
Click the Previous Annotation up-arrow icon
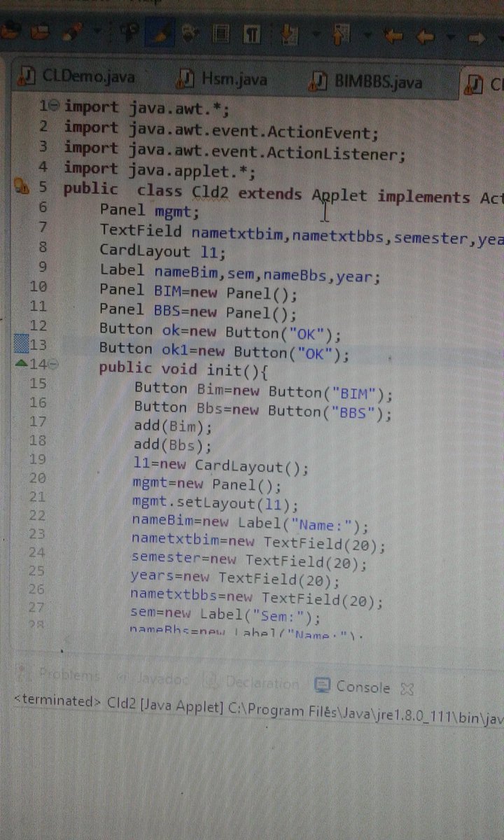(x=342, y=34)
